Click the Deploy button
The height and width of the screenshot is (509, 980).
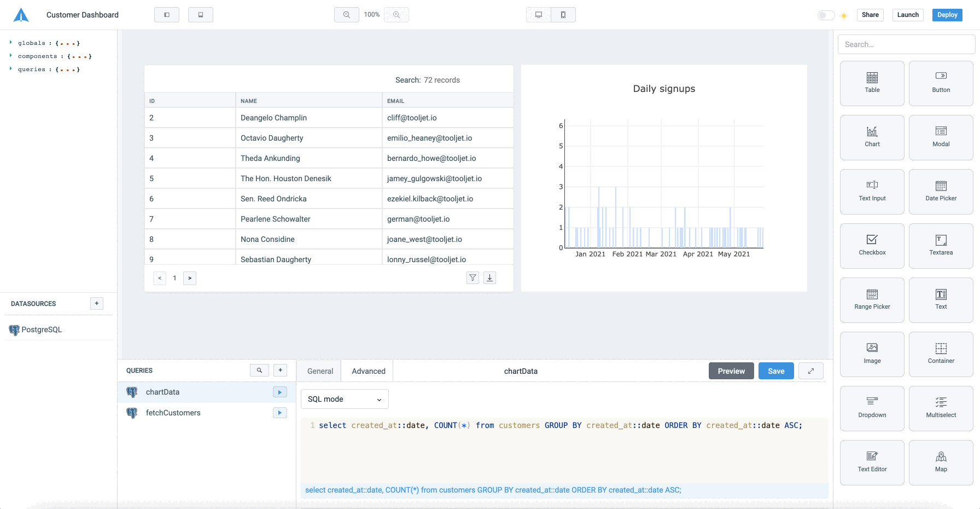coord(947,15)
